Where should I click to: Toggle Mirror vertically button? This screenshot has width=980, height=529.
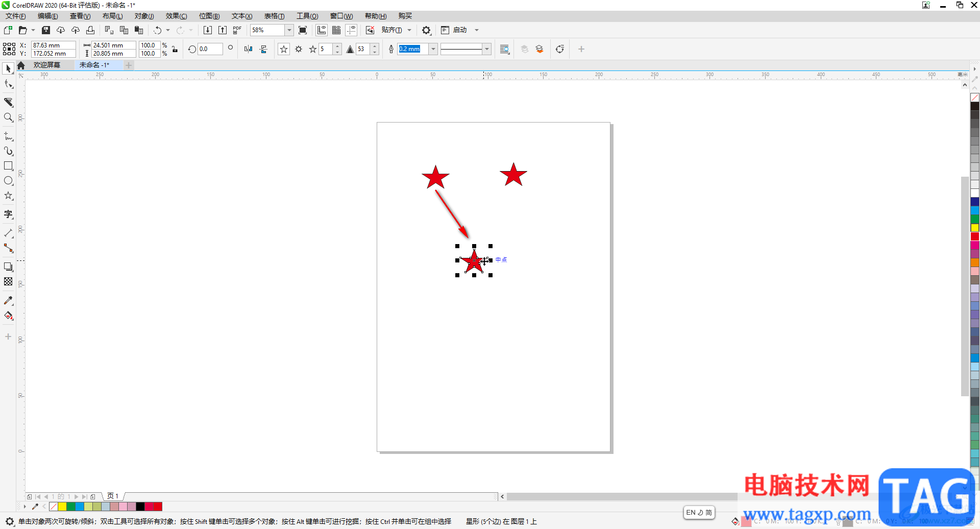pyautogui.click(x=263, y=49)
